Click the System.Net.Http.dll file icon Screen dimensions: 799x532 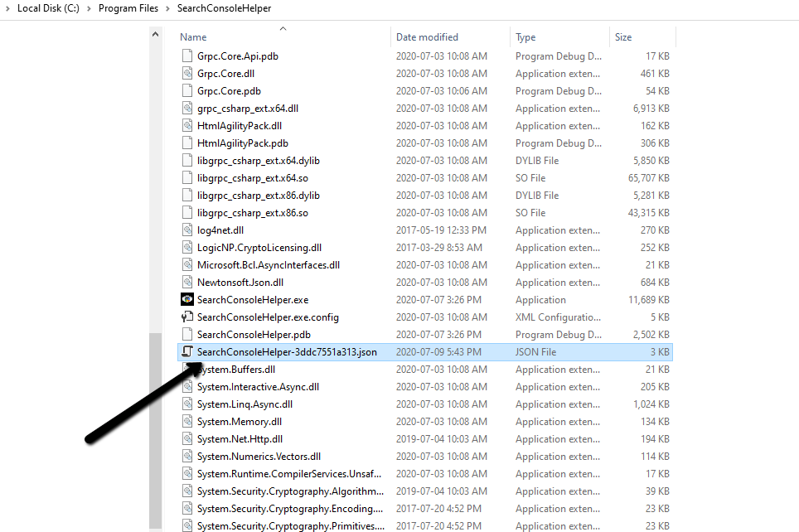click(x=187, y=438)
